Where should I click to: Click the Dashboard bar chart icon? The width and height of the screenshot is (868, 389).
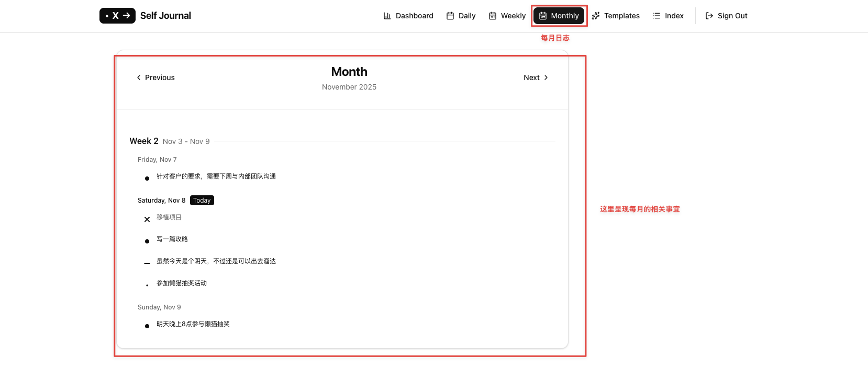(387, 16)
